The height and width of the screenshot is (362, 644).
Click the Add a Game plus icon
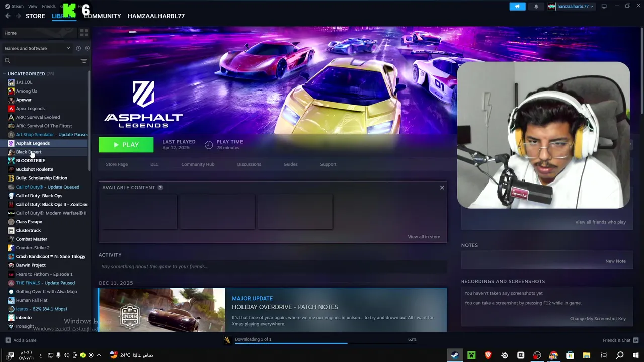coord(8,340)
